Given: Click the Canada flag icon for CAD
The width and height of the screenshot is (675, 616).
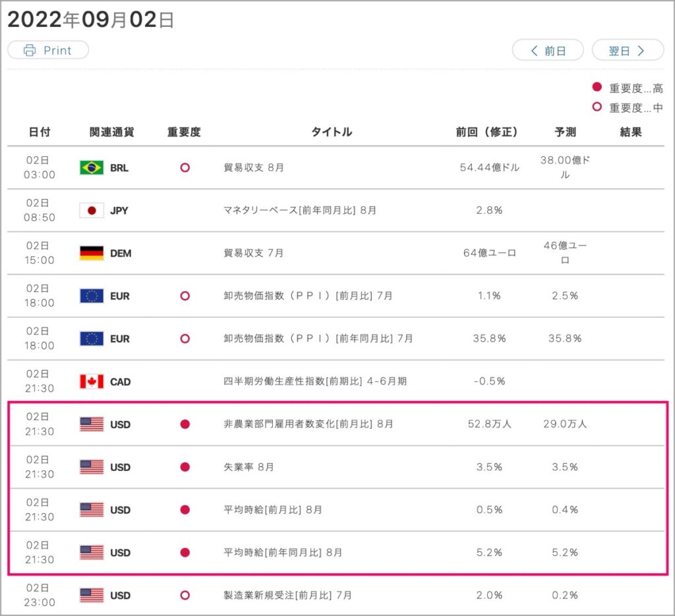Looking at the screenshot, I should [x=92, y=381].
